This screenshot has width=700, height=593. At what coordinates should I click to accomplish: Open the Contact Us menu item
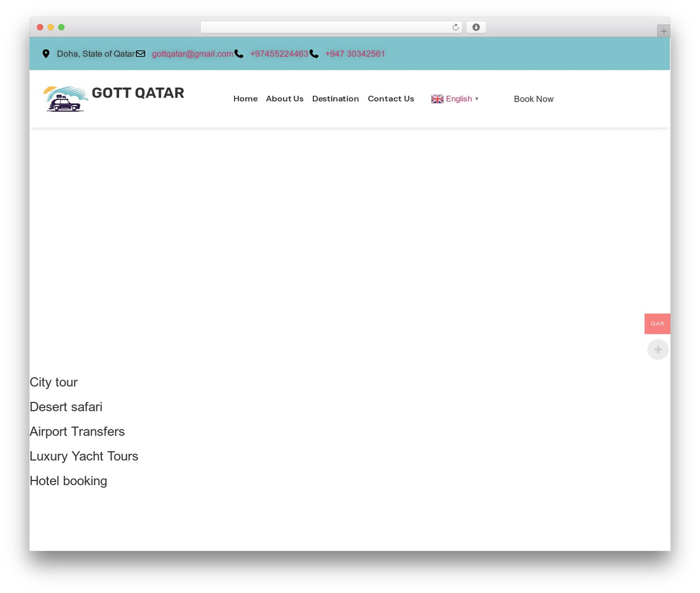pyautogui.click(x=391, y=99)
